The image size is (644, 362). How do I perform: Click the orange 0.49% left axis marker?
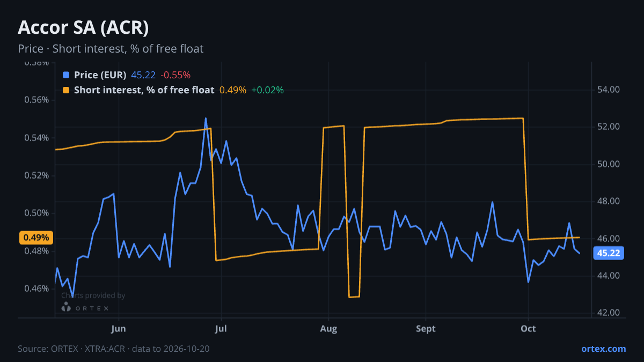click(36, 238)
